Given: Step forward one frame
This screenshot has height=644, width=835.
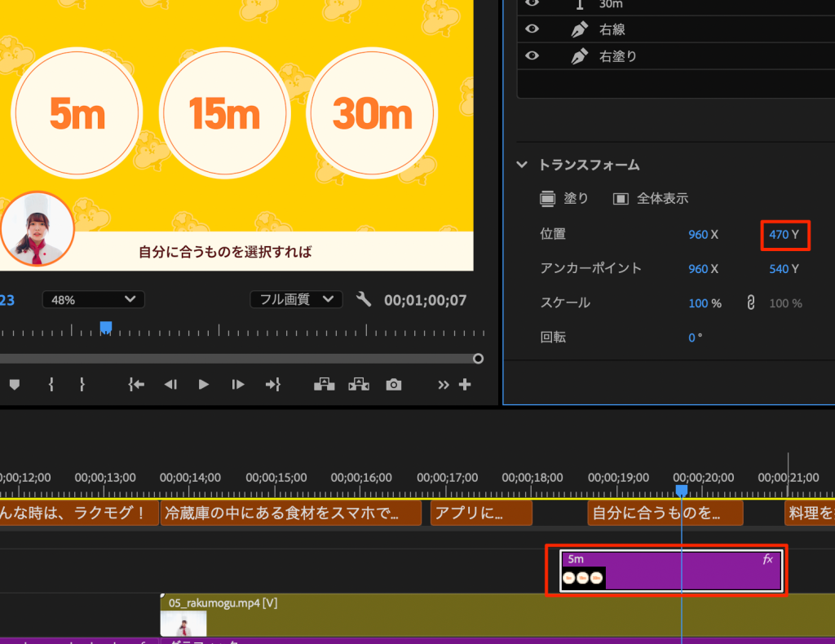Looking at the screenshot, I should click(x=238, y=384).
